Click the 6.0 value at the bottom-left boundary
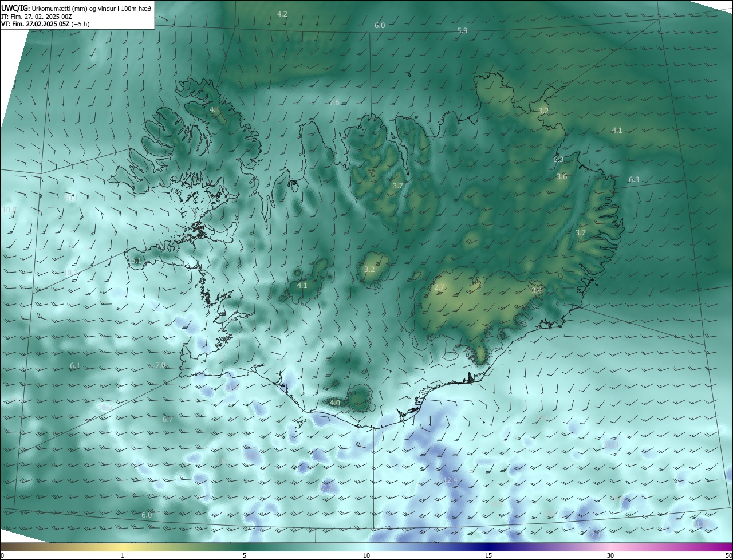The image size is (733, 560). pos(147,515)
